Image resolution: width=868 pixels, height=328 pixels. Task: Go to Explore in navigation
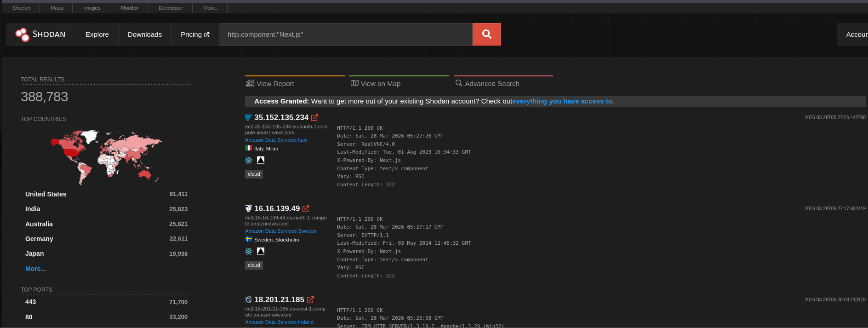tap(97, 35)
